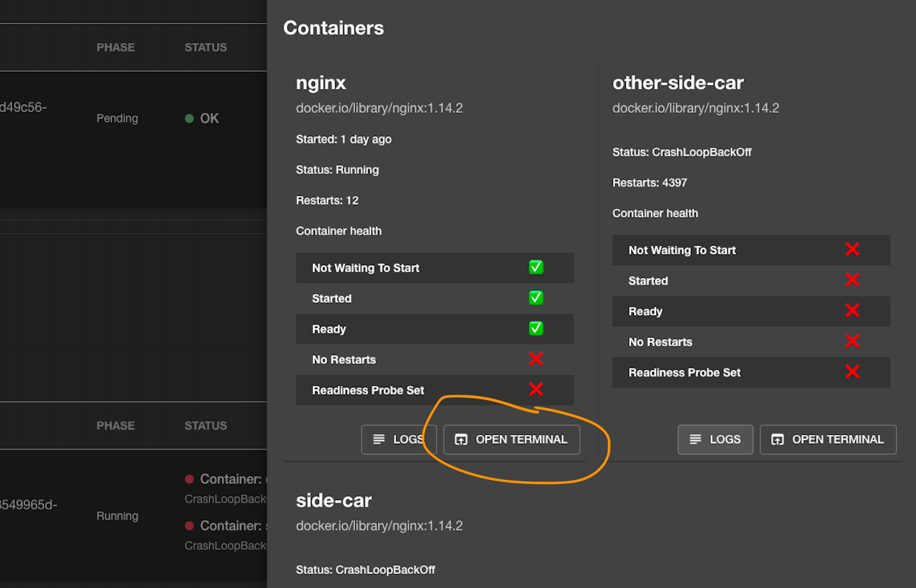Click Restarts: 4397 text
This screenshot has width=916, height=588.
tap(650, 183)
